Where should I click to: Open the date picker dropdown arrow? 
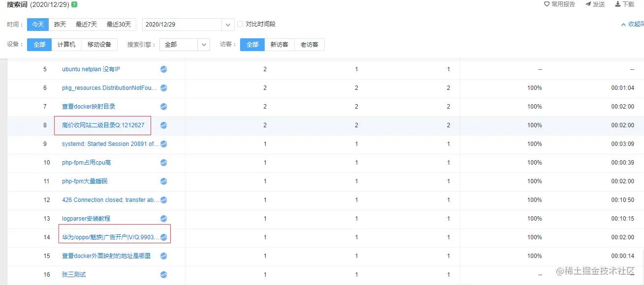228,25
